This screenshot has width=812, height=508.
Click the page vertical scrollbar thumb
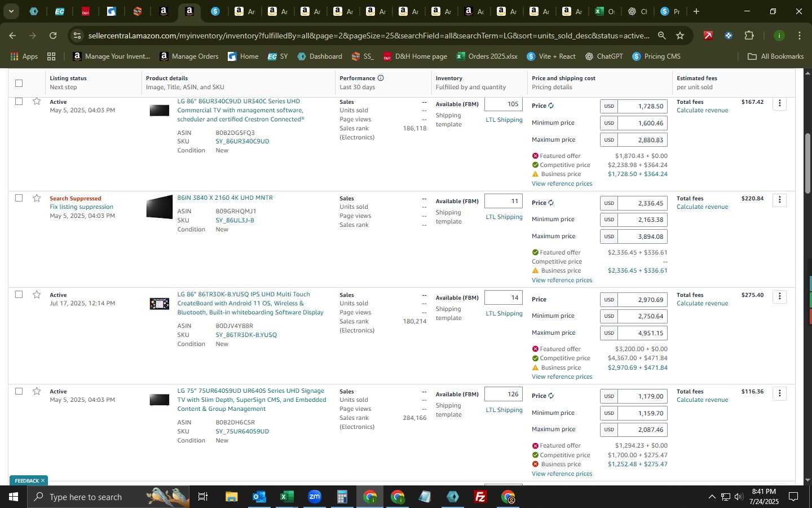[807, 164]
